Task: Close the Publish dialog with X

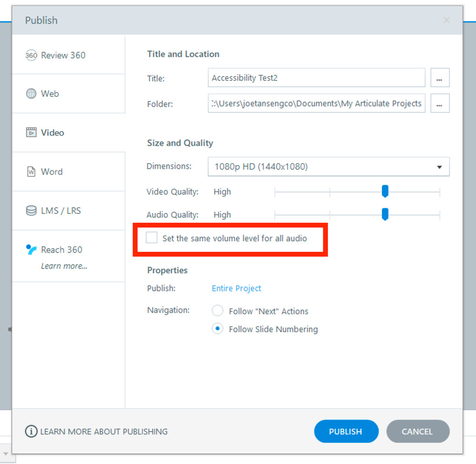Action: click(x=446, y=20)
